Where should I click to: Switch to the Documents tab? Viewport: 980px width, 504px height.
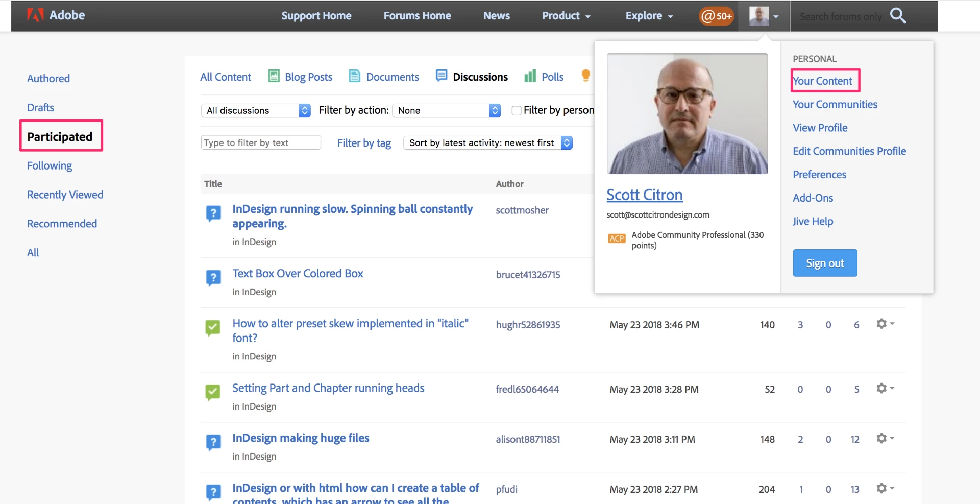pyautogui.click(x=393, y=77)
